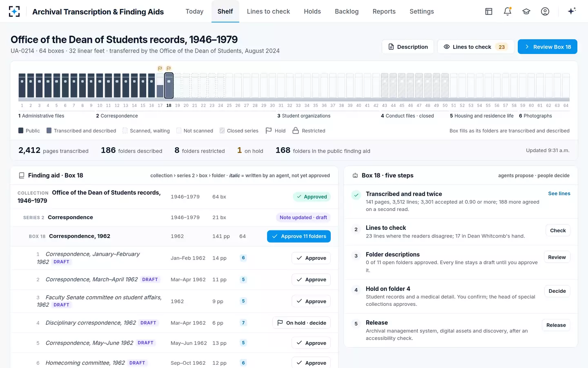Image resolution: width=588 pixels, height=368 pixels.
Task: Click the Public dark color swatch in legend
Action: point(21,130)
